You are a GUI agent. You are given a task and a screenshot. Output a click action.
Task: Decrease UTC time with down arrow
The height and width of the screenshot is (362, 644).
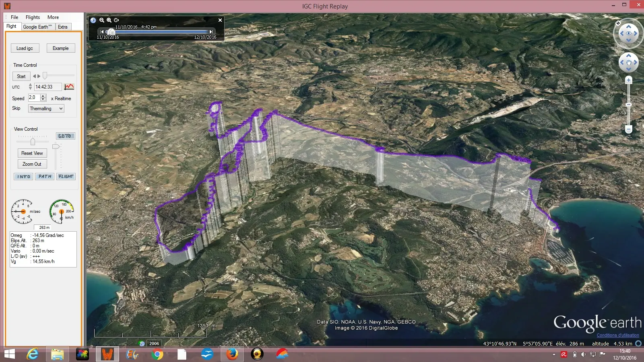pyautogui.click(x=30, y=88)
